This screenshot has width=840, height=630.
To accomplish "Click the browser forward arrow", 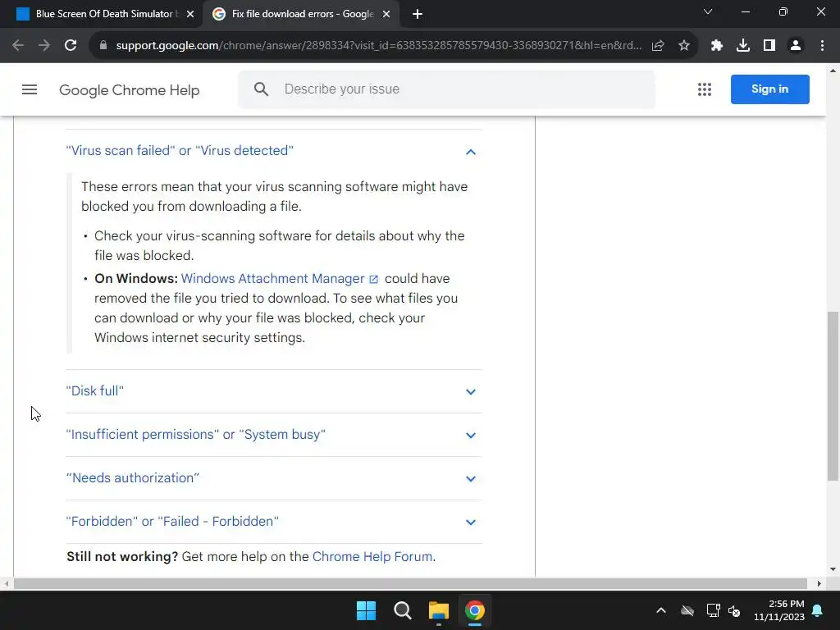I will tap(44, 46).
